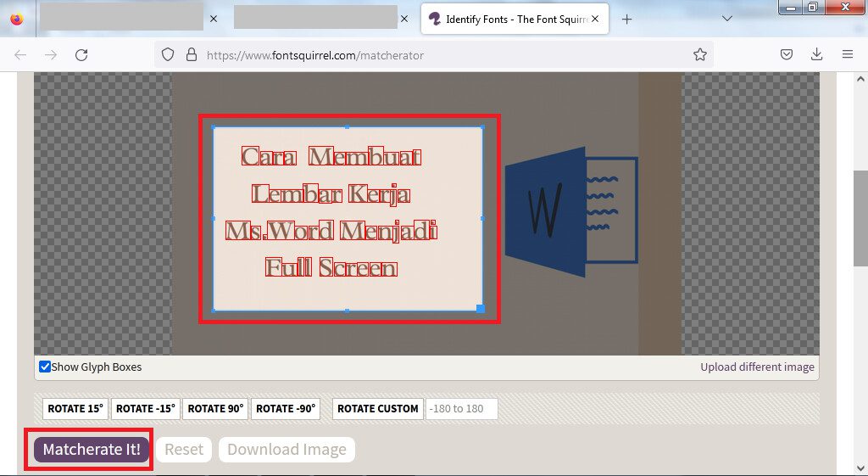Restore down the Firefox window
This screenshot has height=476, width=868.
[813, 7]
